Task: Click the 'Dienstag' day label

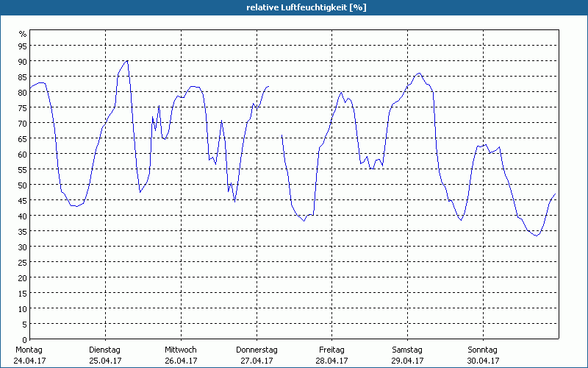Action: click(104, 350)
